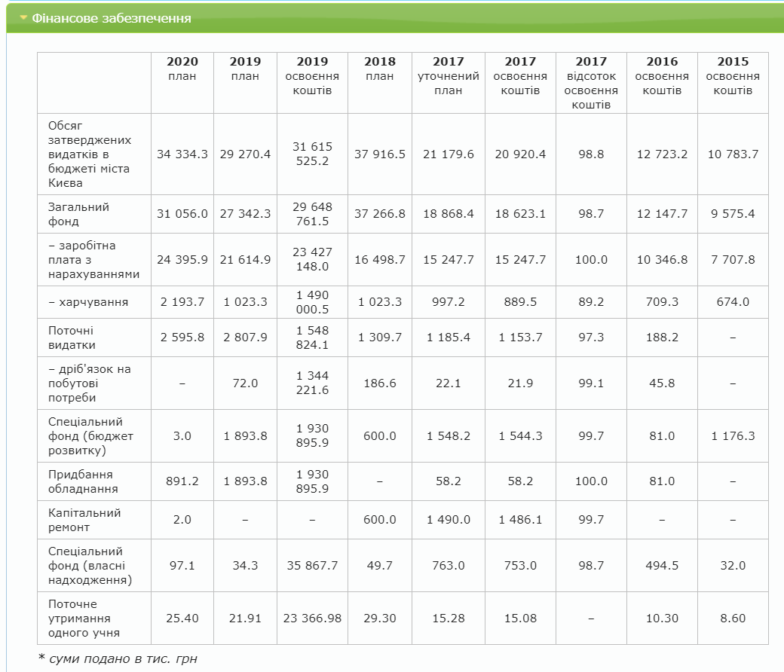Click the 37 916.5 value cell
784x672 pixels.
(379, 154)
